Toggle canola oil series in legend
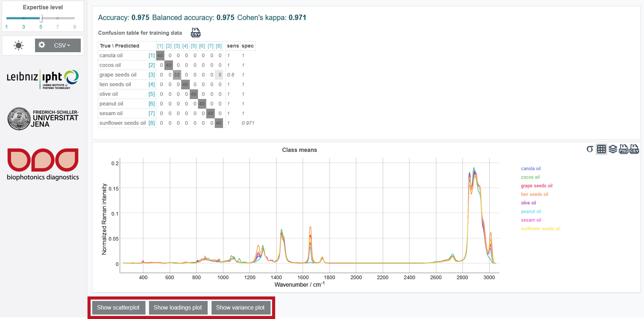Image resolution: width=644 pixels, height=319 pixels. (x=531, y=169)
